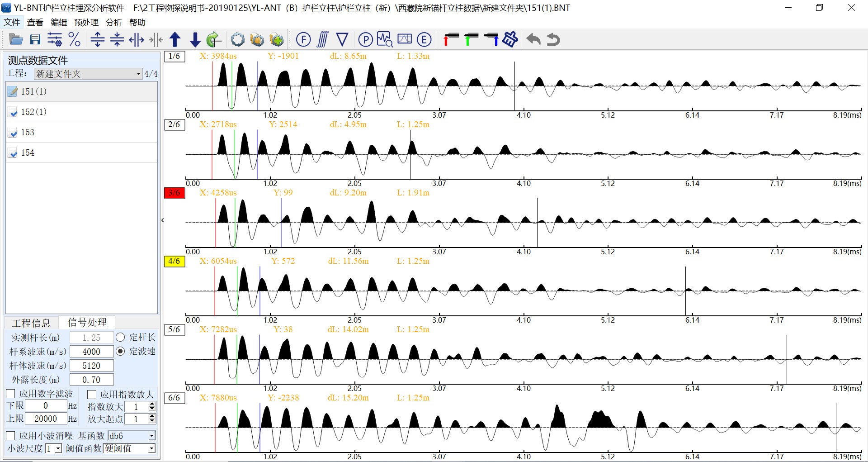Select the 3/6 red waveform label
Viewport: 868px width, 462px height.
click(174, 193)
